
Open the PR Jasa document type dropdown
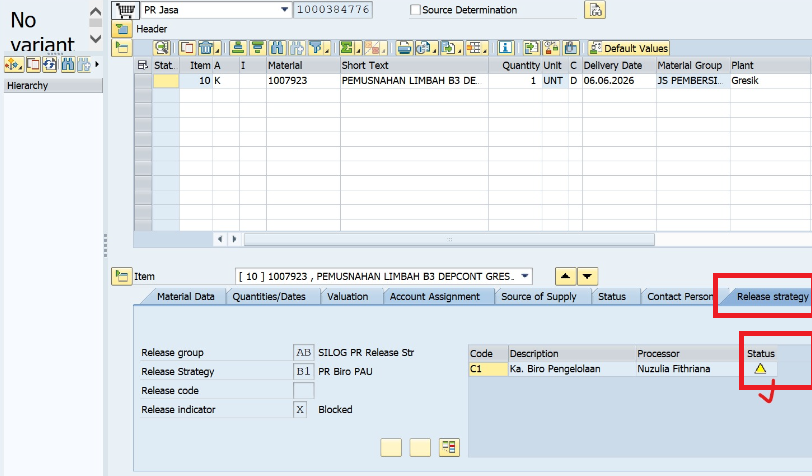(x=284, y=10)
